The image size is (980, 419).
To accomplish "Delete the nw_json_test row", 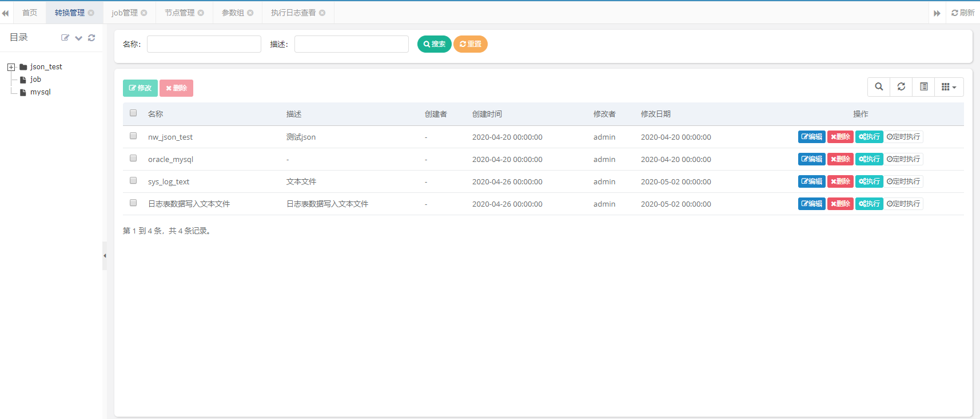I will point(840,137).
